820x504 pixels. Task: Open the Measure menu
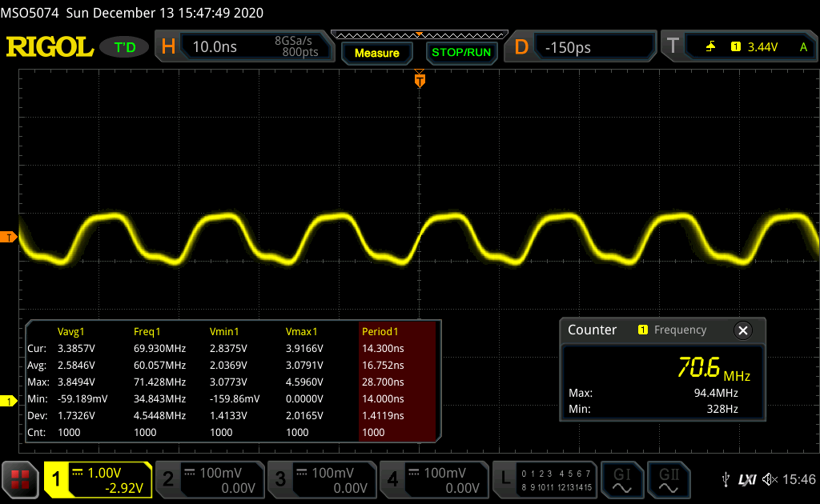click(376, 53)
